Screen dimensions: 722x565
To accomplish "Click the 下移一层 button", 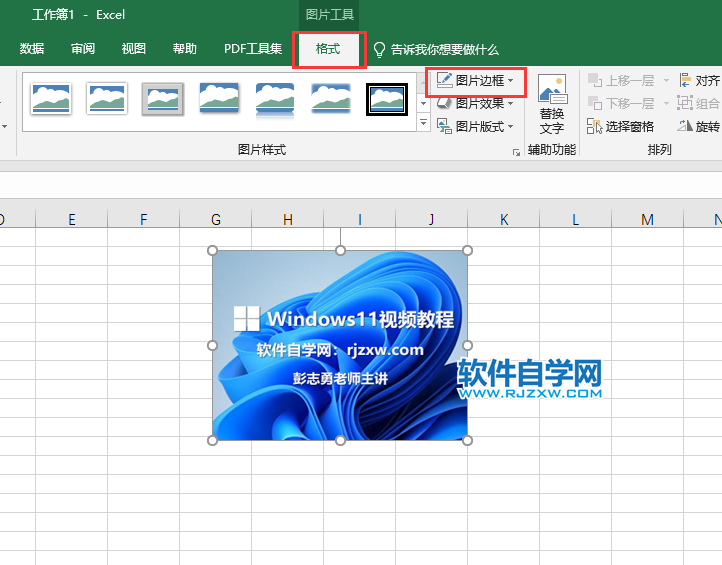I will [x=621, y=104].
